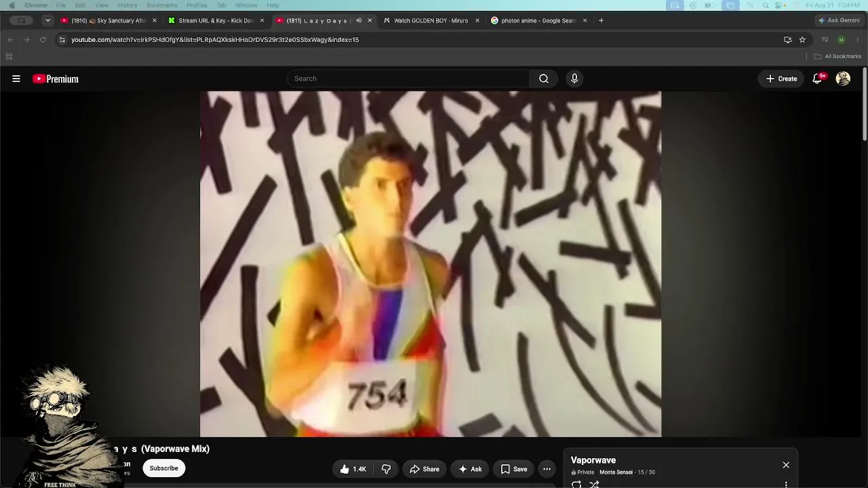Switch to the Stream URL & Key tab

(214, 20)
